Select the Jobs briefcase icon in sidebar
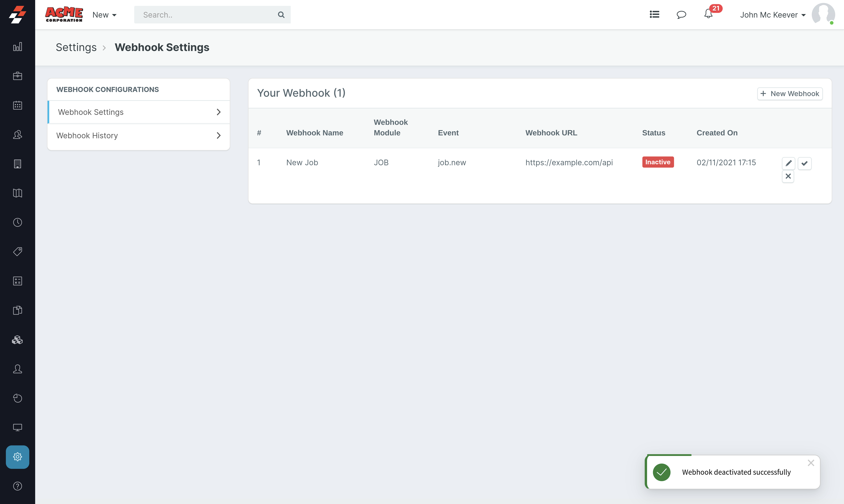 tap(17, 76)
